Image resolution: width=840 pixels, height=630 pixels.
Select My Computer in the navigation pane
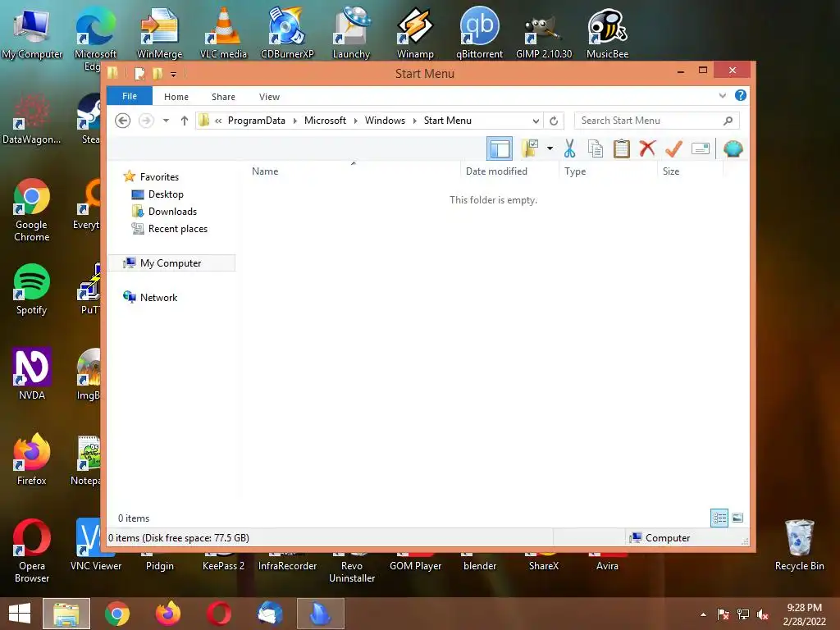click(x=172, y=263)
